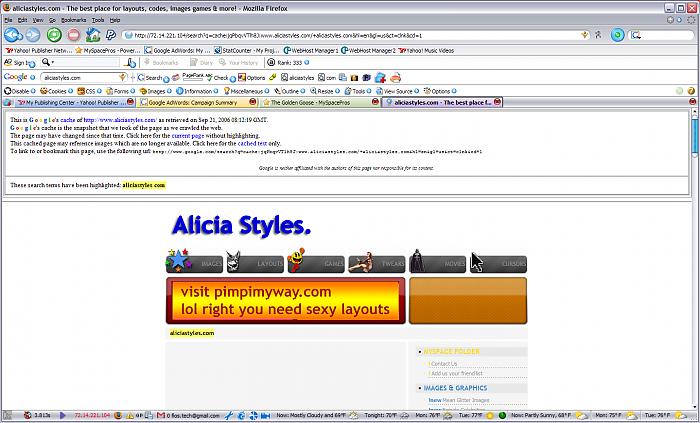Click the Layouts navigation button
This screenshot has width=700, height=423.
tap(255, 262)
